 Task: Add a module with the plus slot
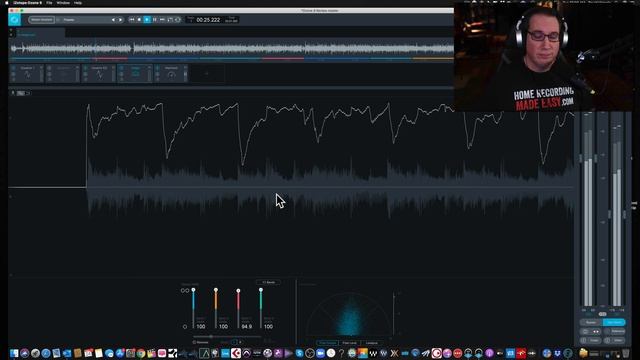207,74
